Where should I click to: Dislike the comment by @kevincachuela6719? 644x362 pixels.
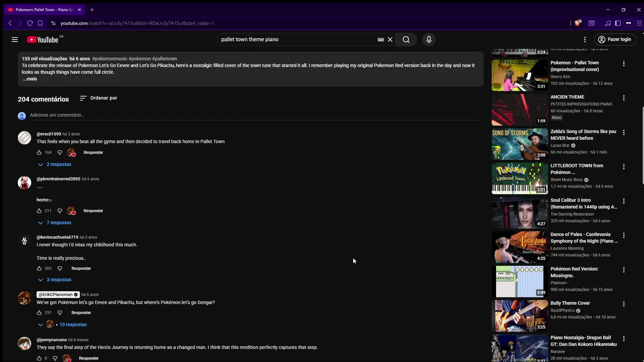point(59,268)
